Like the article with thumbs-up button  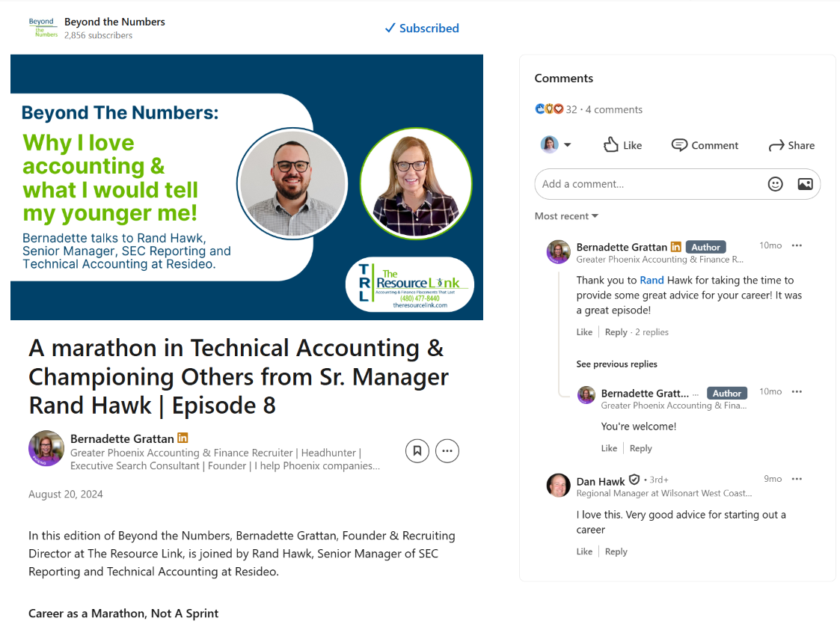click(x=622, y=145)
